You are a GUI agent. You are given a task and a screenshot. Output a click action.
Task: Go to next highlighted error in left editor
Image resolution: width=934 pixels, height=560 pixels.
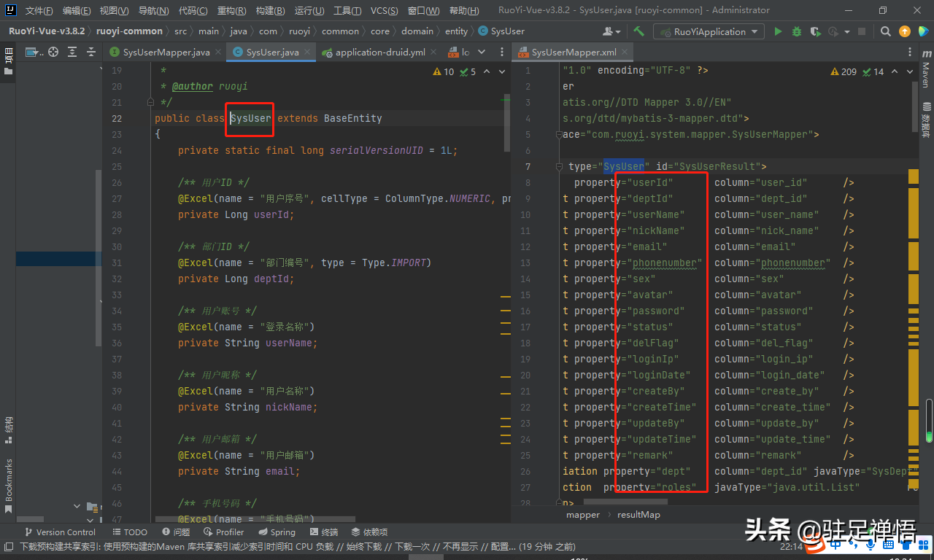pos(503,71)
